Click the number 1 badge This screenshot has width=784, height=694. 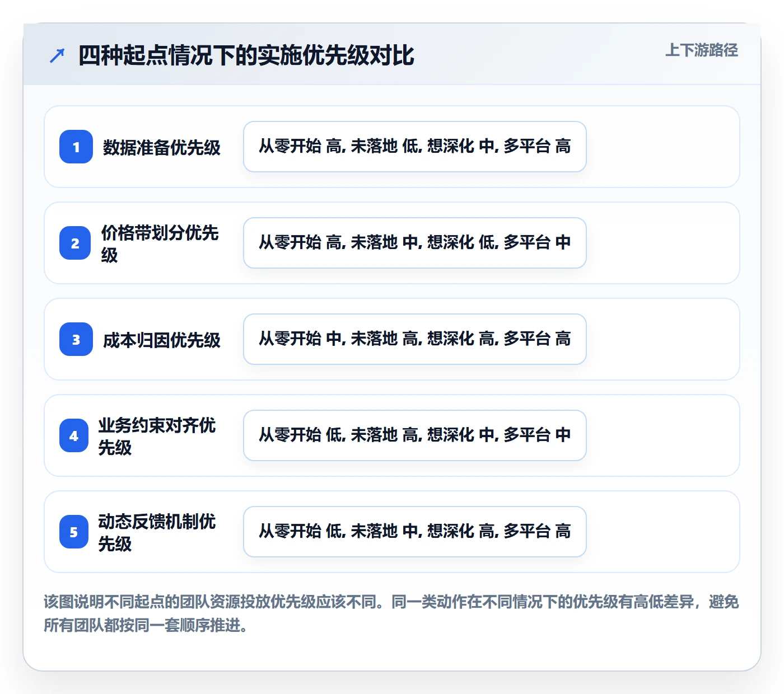[x=76, y=147]
